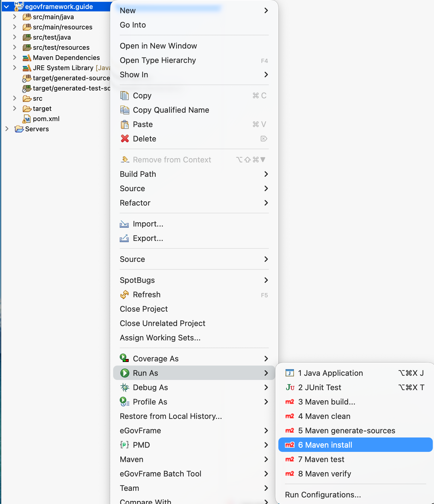The width and height of the screenshot is (434, 504).
Task: Open Run Configurations dialog
Action: (323, 495)
